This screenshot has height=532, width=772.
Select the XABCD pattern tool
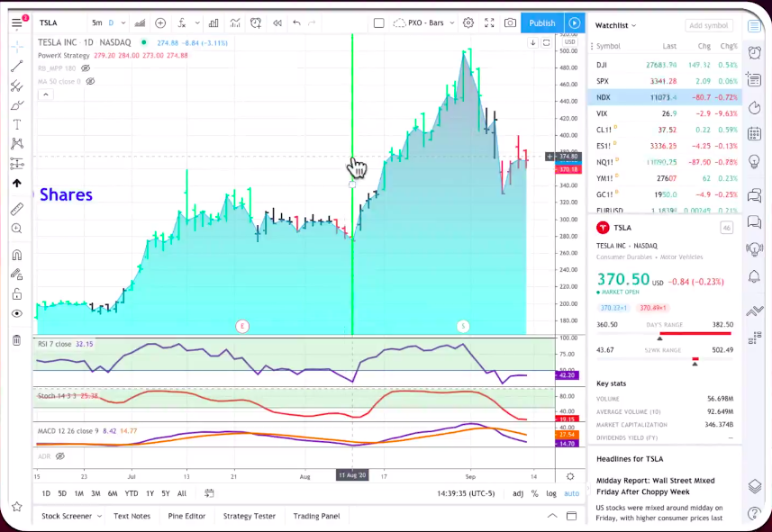(x=17, y=144)
